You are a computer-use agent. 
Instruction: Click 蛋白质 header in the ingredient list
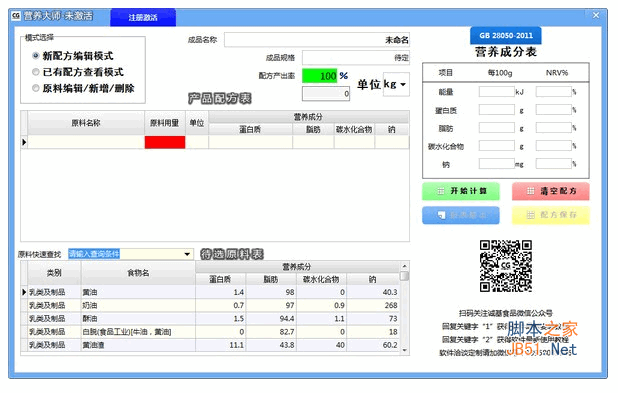click(220, 279)
